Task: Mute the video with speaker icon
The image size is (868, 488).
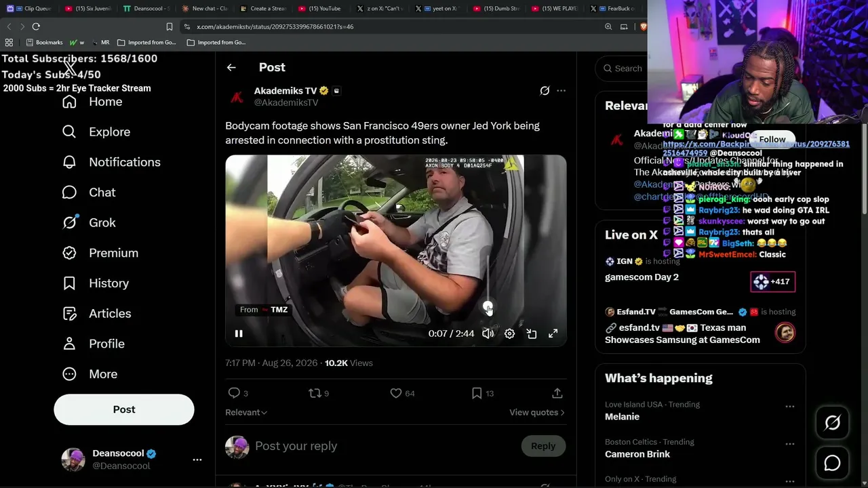Action: point(488,333)
